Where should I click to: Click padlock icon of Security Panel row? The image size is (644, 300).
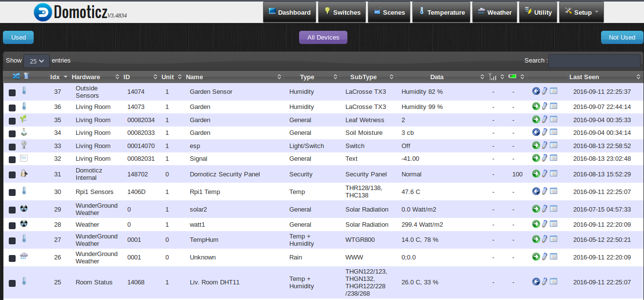23,173
